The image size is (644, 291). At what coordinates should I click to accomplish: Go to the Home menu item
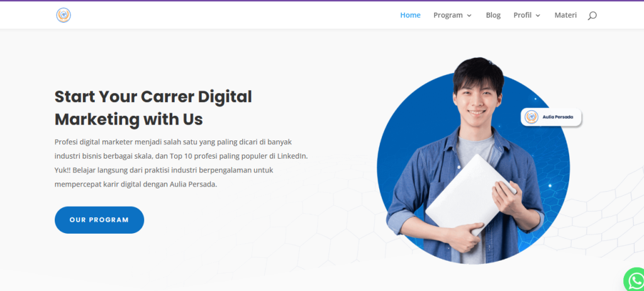410,15
